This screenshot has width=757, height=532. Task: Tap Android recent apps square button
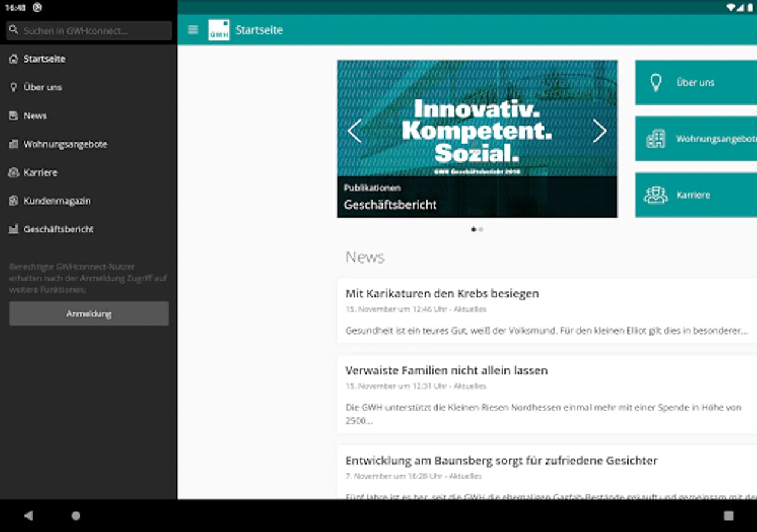pyautogui.click(x=729, y=515)
